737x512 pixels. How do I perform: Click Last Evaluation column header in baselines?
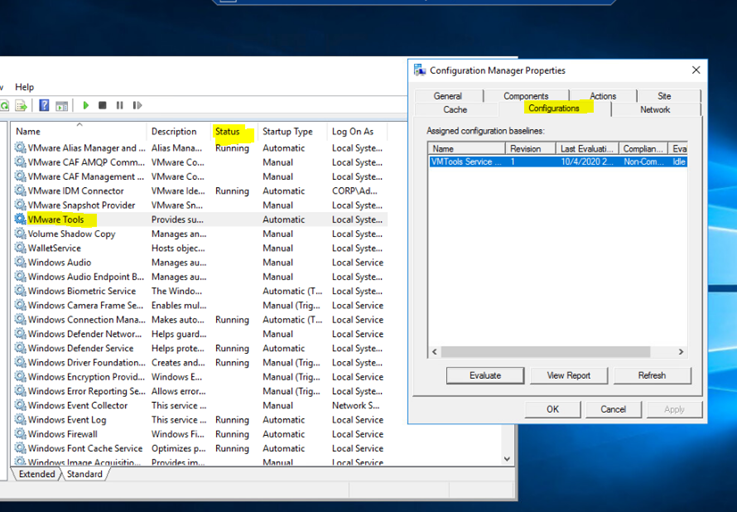[x=587, y=149]
